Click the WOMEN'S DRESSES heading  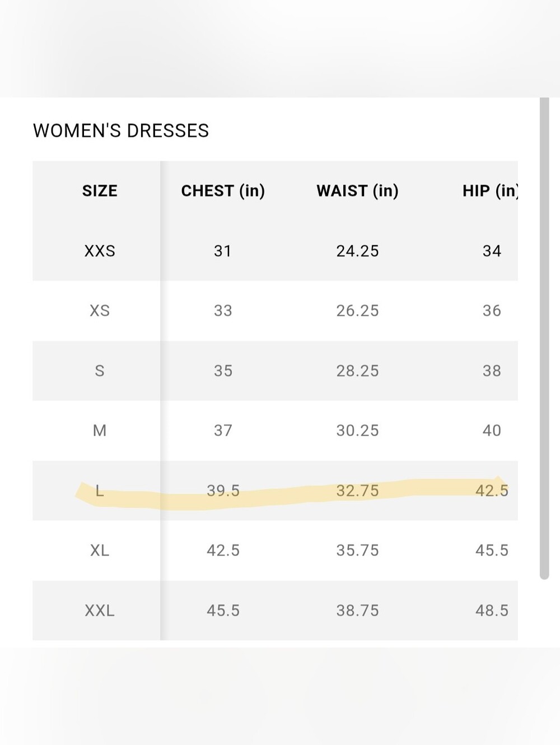(x=121, y=131)
